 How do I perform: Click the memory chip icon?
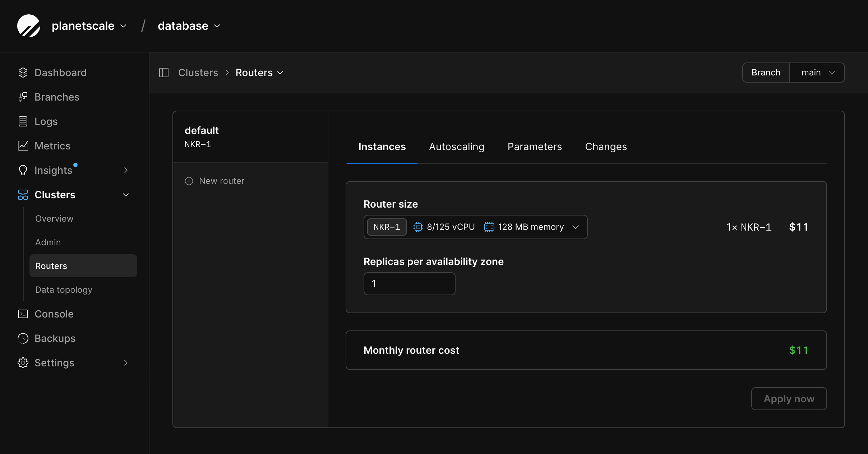[x=489, y=227]
